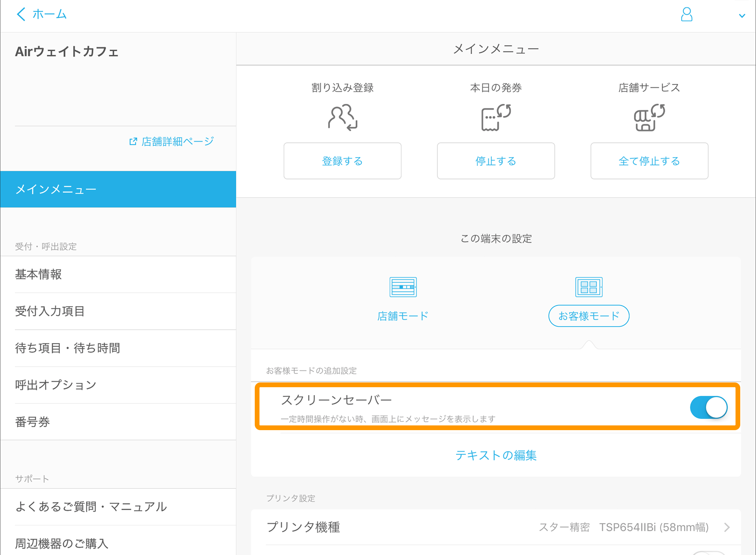The width and height of the screenshot is (756, 555).
Task: Select メインメニュー in the sidebar
Action: [118, 189]
